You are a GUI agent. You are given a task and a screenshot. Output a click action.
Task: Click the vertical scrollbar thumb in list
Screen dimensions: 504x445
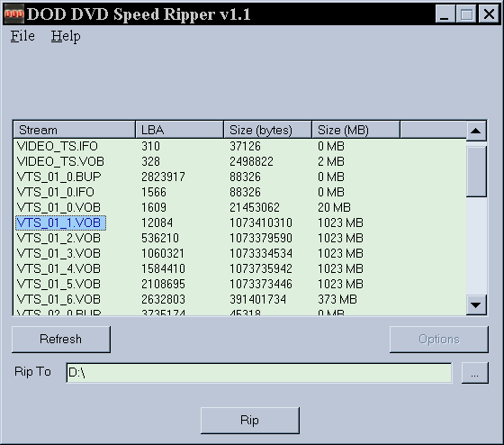coord(476,171)
